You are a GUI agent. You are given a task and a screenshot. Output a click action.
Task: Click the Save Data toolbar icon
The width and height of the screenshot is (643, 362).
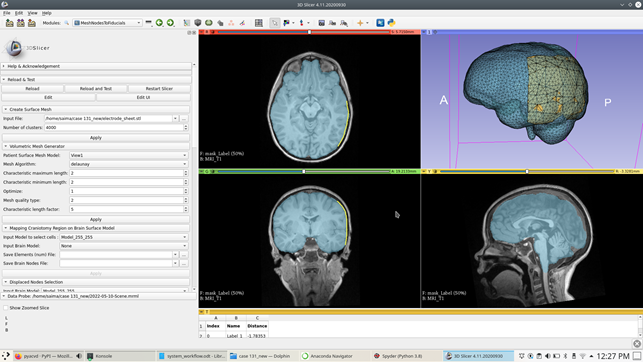pyautogui.click(x=32, y=23)
